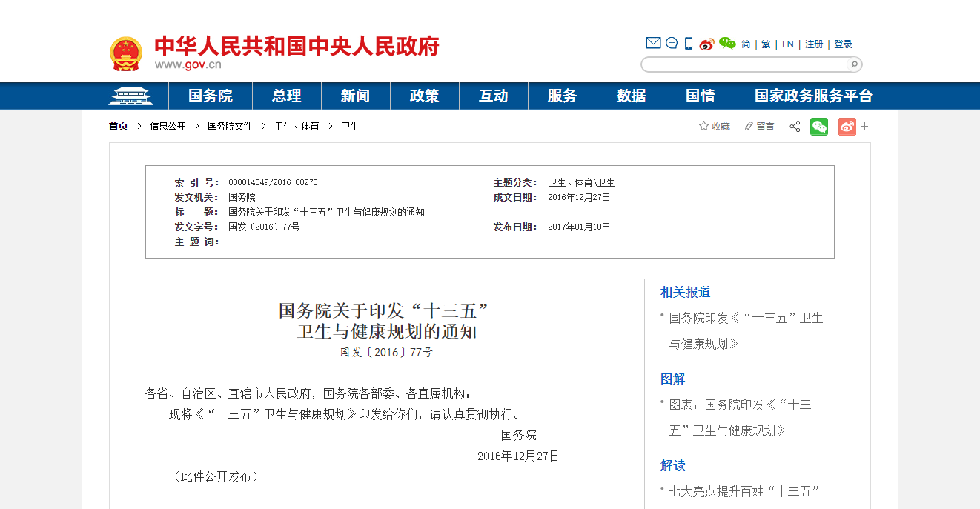Click the 登录 login link

[843, 44]
